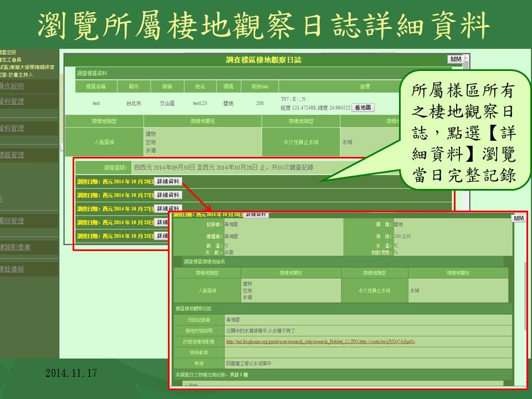Click the 棲地改變說明 description text field
Screen dimensions: 532x399
(x=366, y=330)
